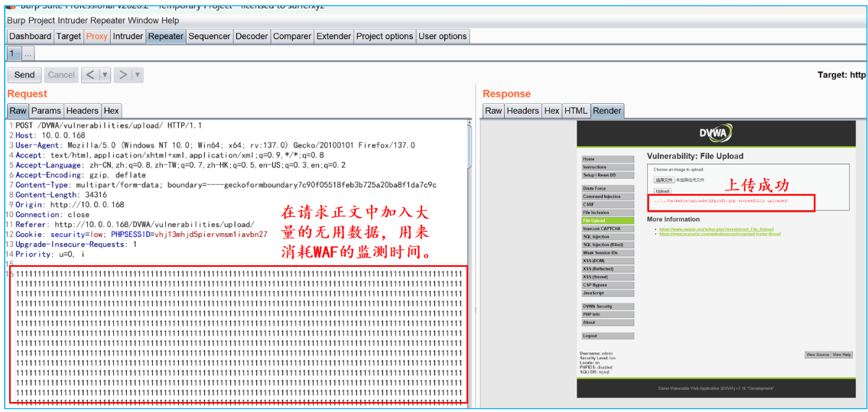Viewport: 868px width, 412px height.
Task: Switch to the Target tab
Action: [x=69, y=37]
